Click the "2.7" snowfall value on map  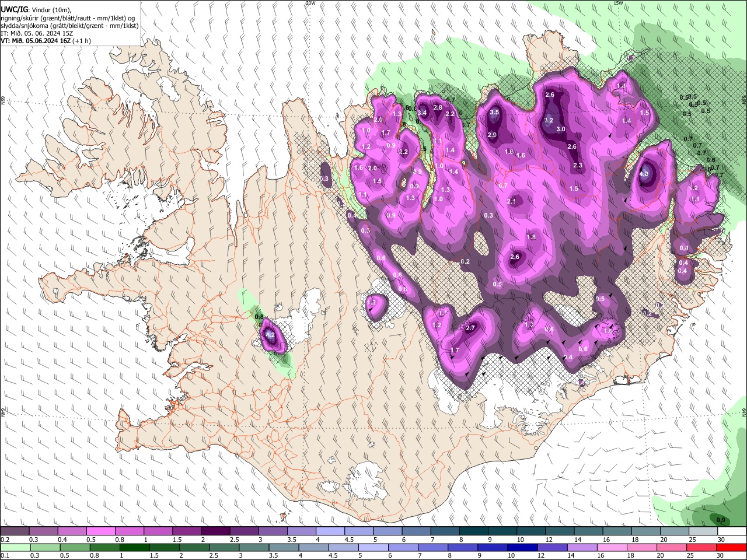470,328
